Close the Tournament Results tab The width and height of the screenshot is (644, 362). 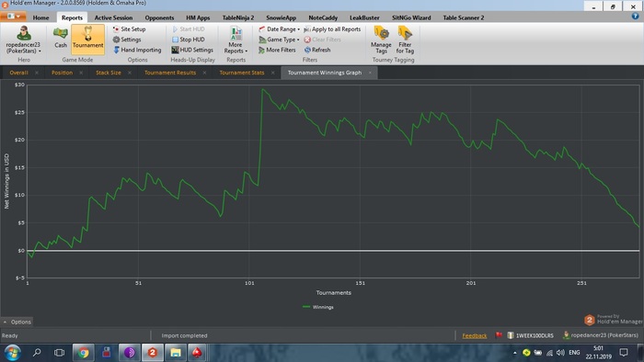coord(204,73)
